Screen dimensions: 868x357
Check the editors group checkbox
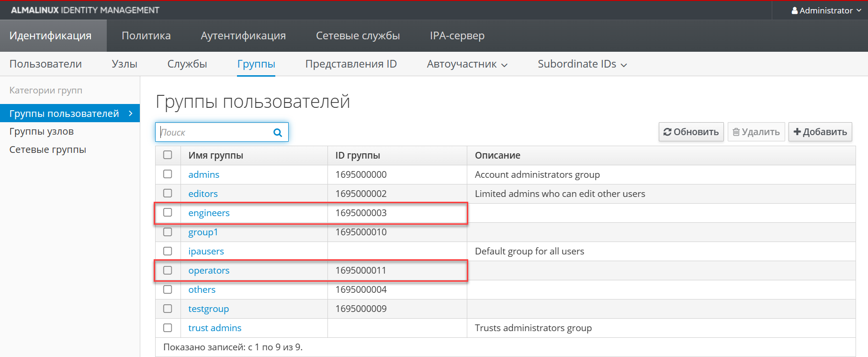point(168,193)
